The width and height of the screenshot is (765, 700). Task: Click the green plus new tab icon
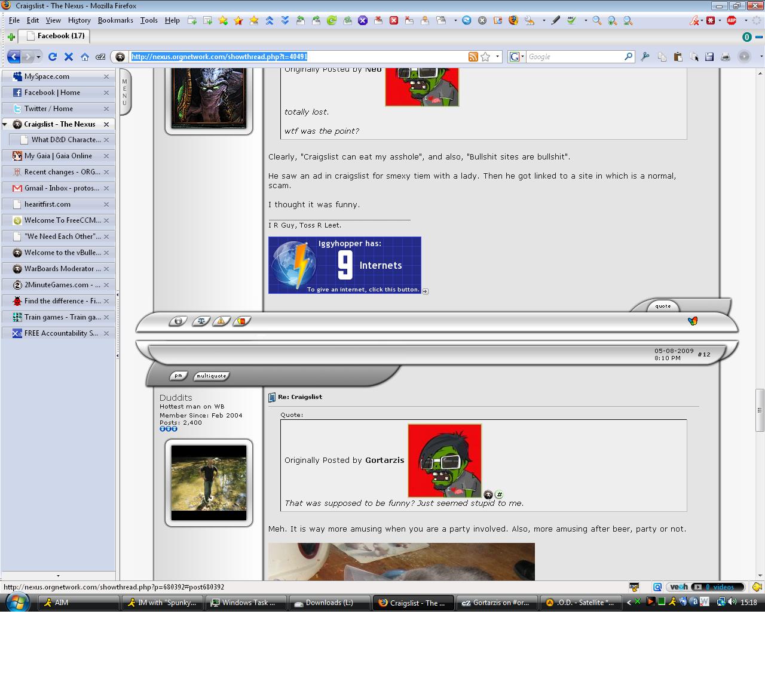click(x=11, y=37)
